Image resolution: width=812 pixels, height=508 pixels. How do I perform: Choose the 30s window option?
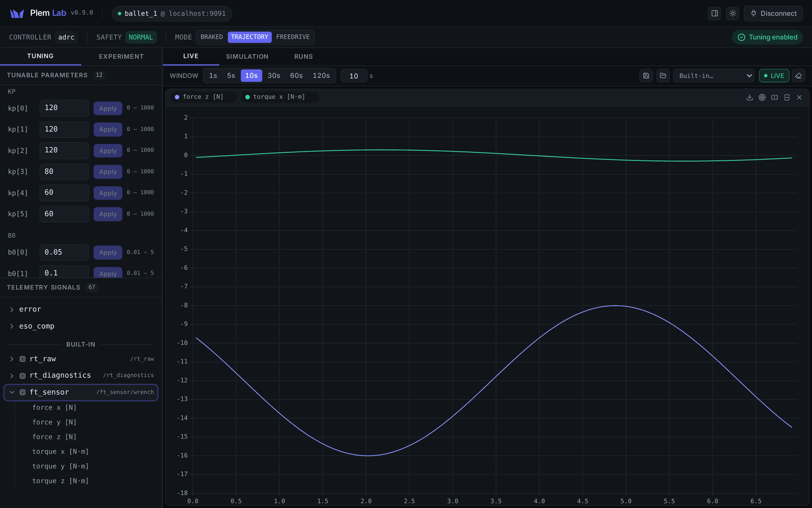tap(274, 76)
